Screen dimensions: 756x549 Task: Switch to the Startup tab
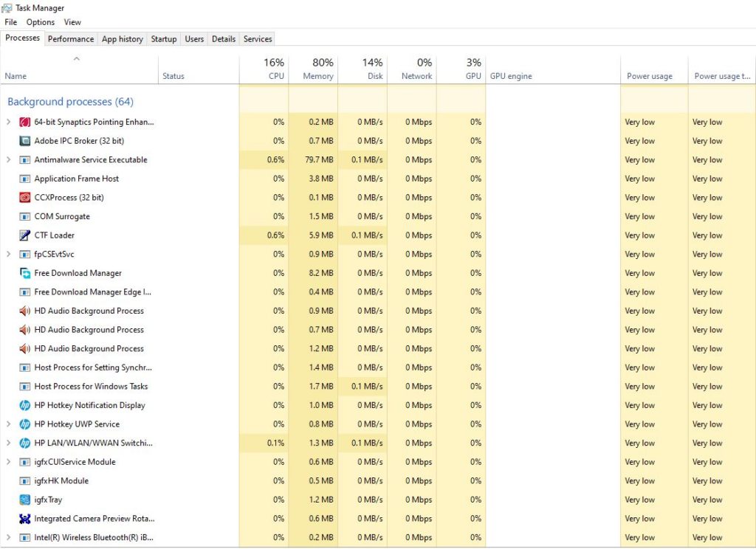(164, 39)
